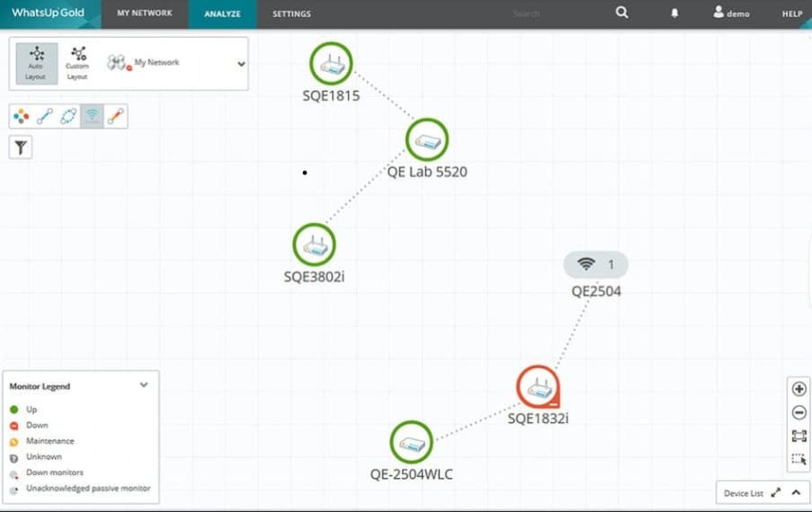Open the map filter funnel
Image resolution: width=812 pixels, height=512 pixels.
click(x=21, y=148)
